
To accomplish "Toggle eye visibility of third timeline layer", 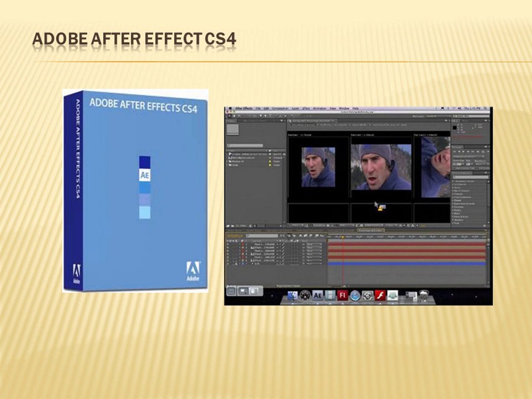I will [228, 251].
